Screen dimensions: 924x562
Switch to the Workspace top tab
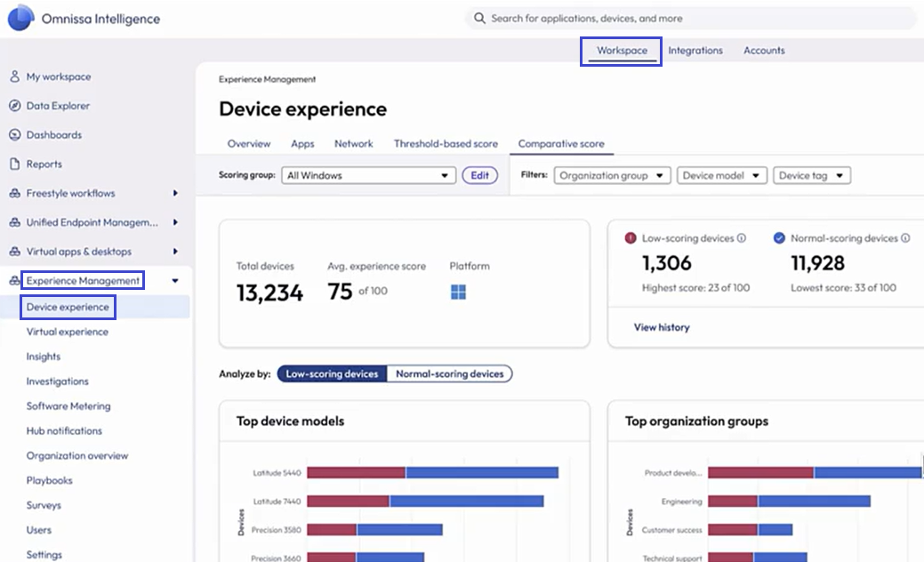[x=622, y=51]
